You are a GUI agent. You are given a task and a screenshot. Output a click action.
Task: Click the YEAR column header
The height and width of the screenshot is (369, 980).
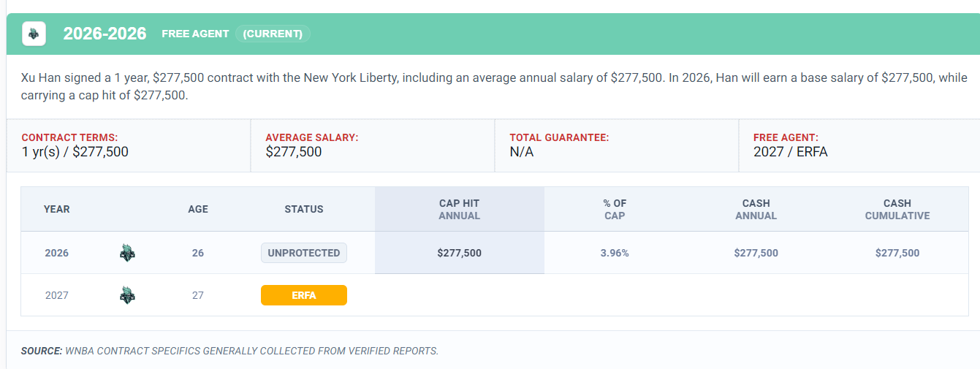[x=57, y=209]
